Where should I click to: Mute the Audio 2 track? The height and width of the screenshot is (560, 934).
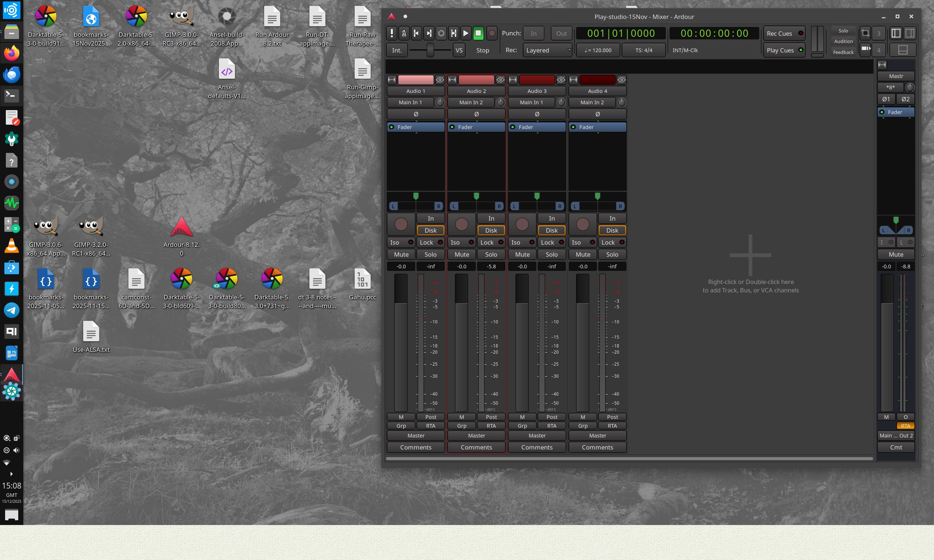coord(461,254)
